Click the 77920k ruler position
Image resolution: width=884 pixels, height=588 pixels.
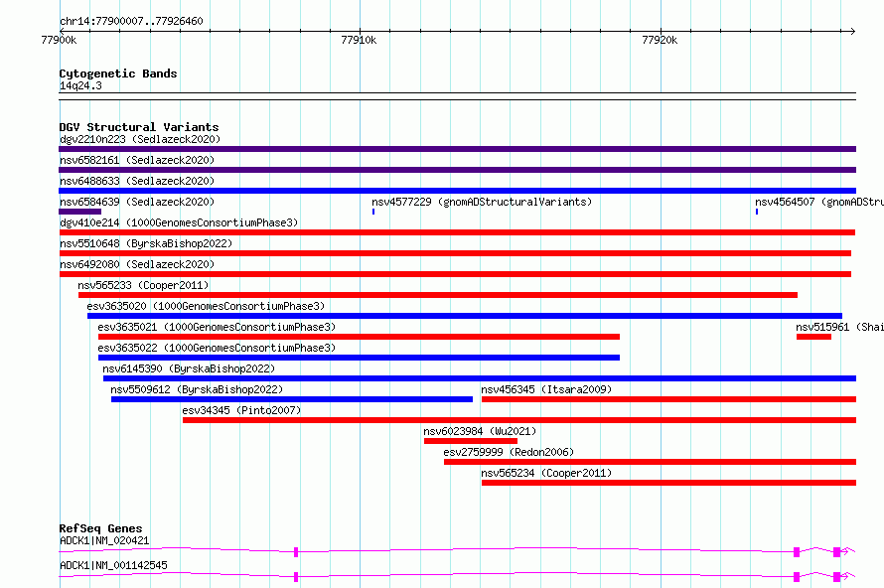[x=660, y=40]
